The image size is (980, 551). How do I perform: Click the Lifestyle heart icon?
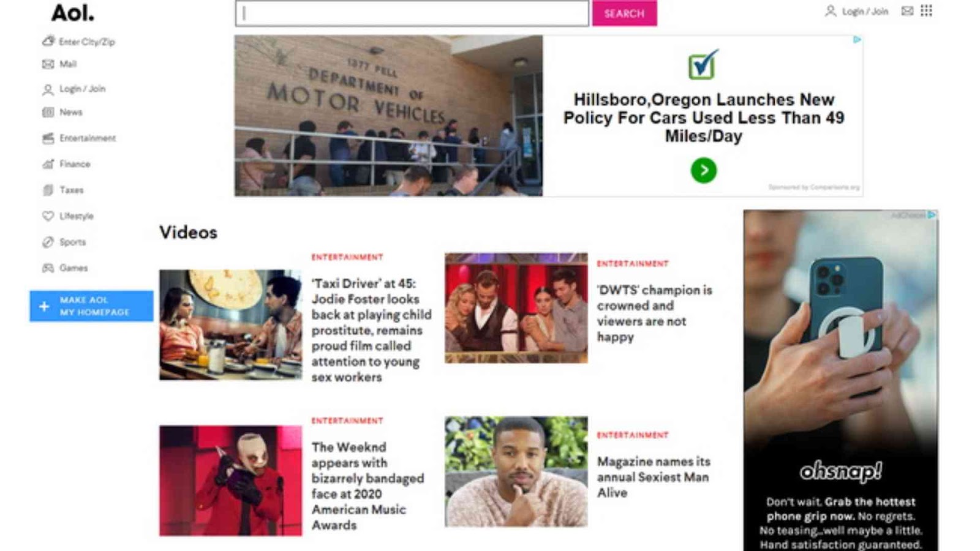click(x=48, y=216)
